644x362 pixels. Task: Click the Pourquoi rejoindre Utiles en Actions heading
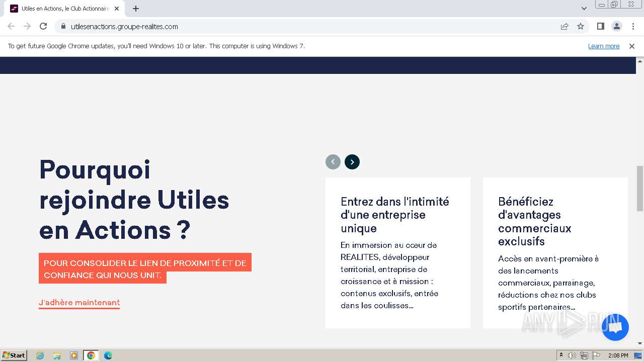134,200
